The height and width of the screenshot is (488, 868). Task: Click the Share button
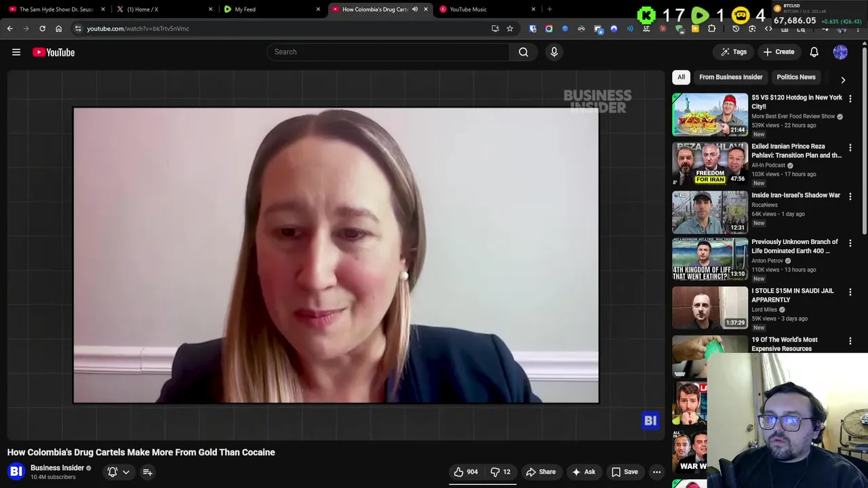[x=540, y=472]
